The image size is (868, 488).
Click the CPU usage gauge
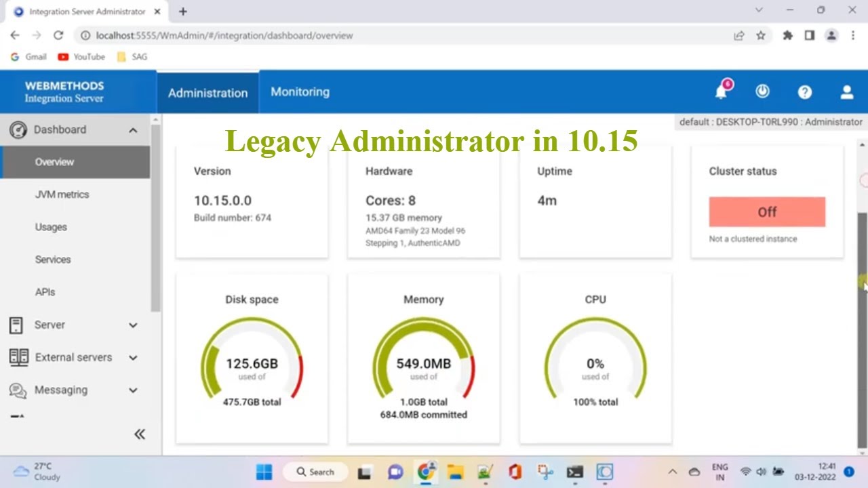[x=595, y=359]
